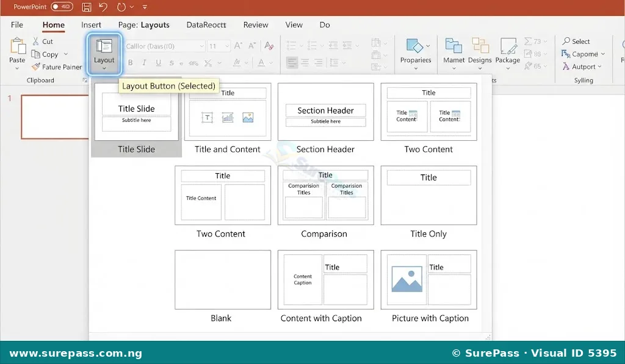Click the Decrease Font Size icon

click(x=252, y=46)
